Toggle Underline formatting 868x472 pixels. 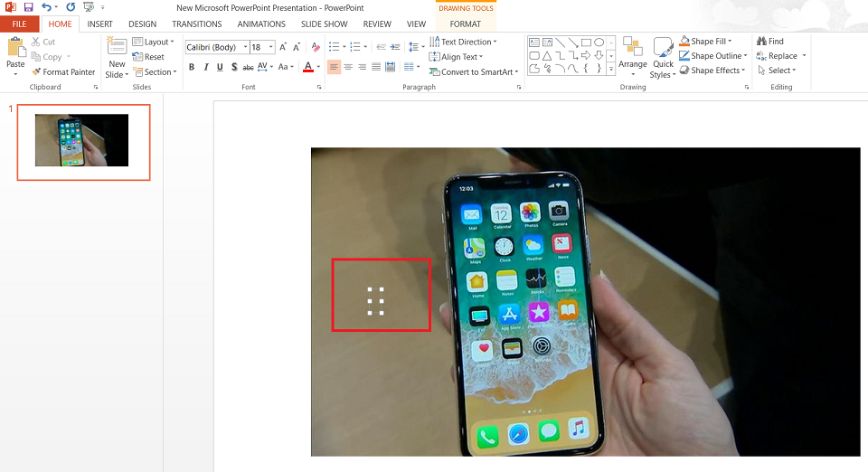tap(220, 67)
